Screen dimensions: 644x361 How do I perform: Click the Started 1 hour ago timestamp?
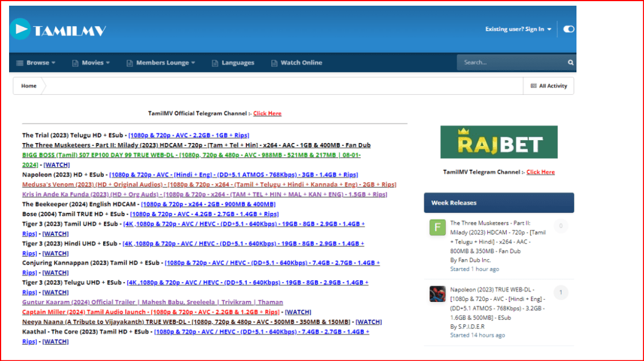(x=475, y=269)
